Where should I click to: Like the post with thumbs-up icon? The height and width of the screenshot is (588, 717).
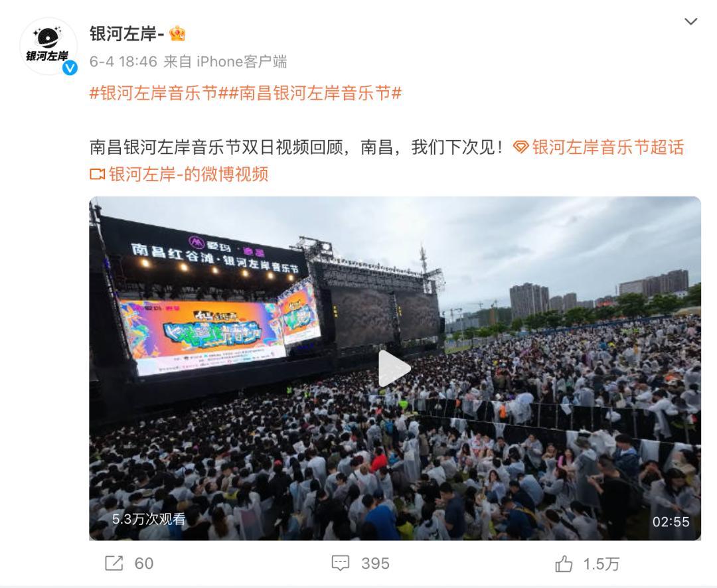tap(564, 563)
